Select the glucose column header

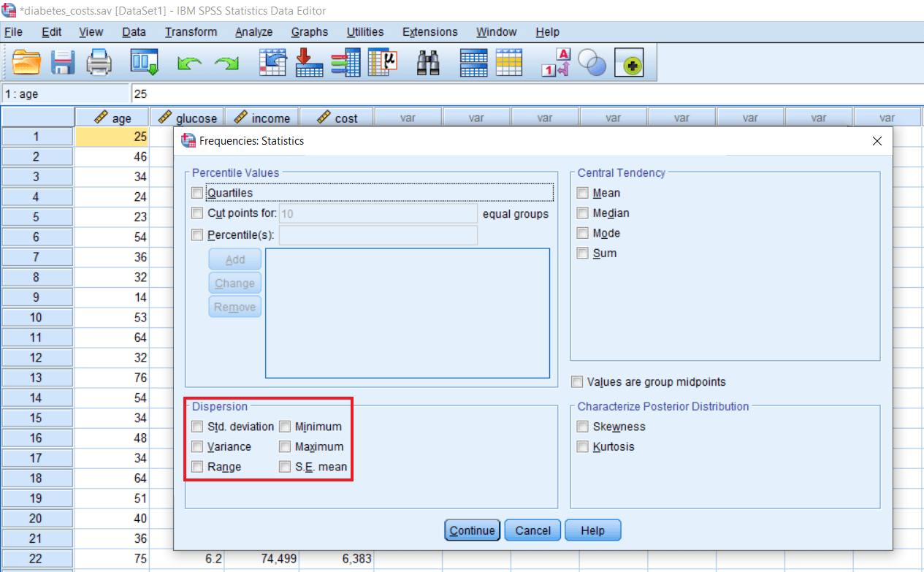(x=188, y=118)
